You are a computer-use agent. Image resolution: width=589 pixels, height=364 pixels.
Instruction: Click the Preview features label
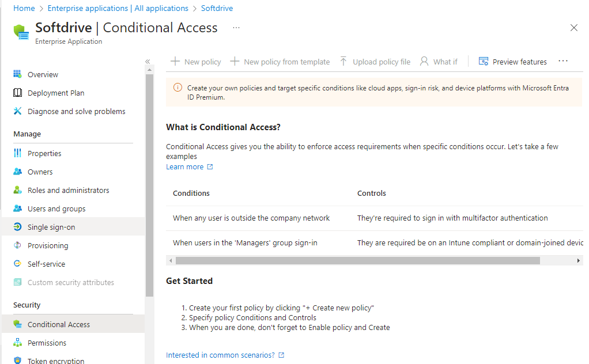tap(519, 62)
